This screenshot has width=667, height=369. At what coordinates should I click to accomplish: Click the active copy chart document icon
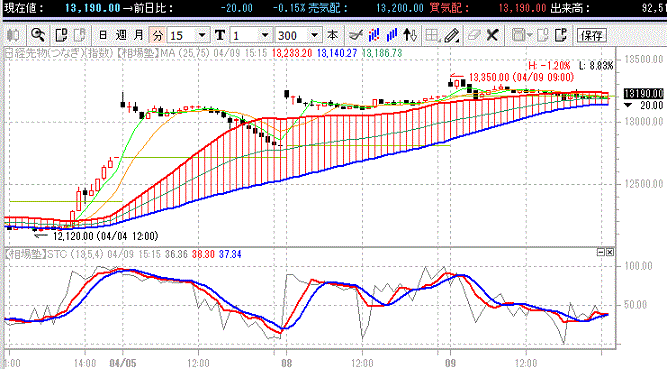click(61, 35)
